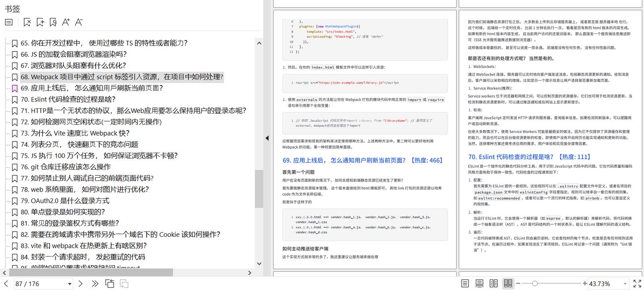The width and height of the screenshot is (644, 291).
Task: Enter presentation fullscreen mode
Action: click(637, 283)
